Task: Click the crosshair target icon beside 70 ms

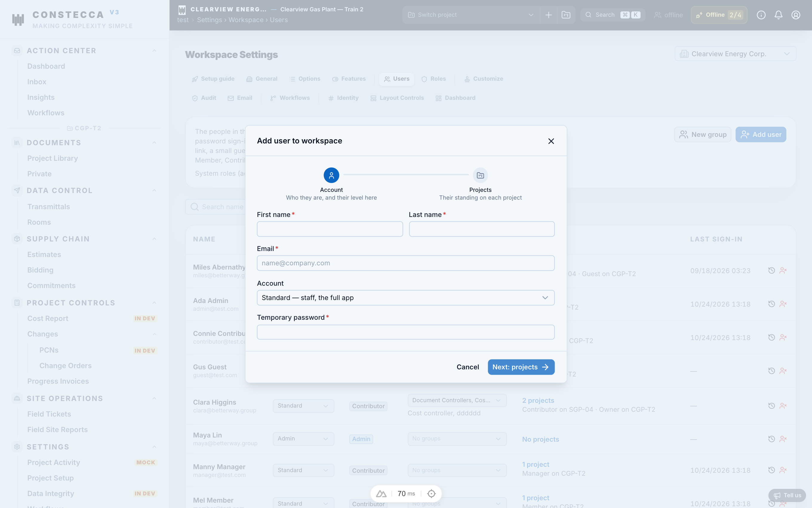Action: pyautogui.click(x=431, y=494)
